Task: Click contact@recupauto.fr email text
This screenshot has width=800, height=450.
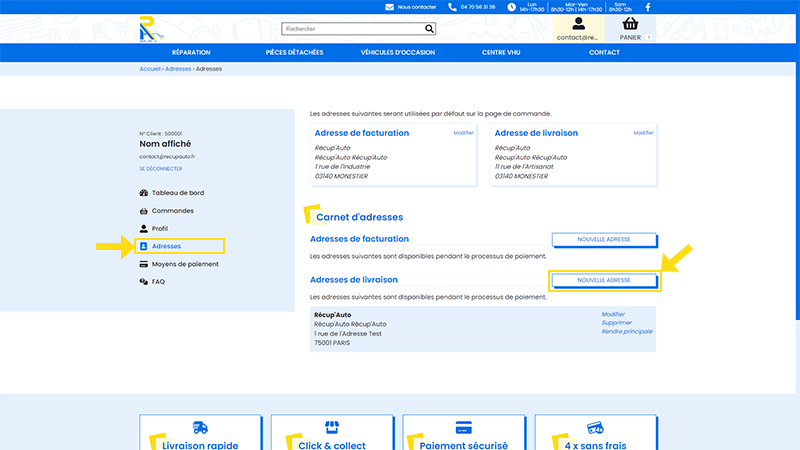Action: coord(167,157)
